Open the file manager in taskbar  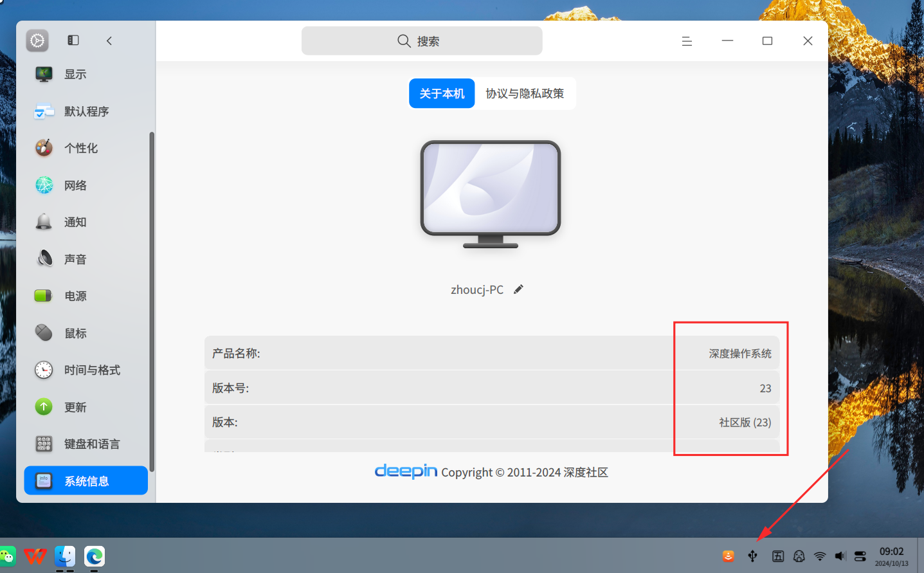(x=65, y=556)
